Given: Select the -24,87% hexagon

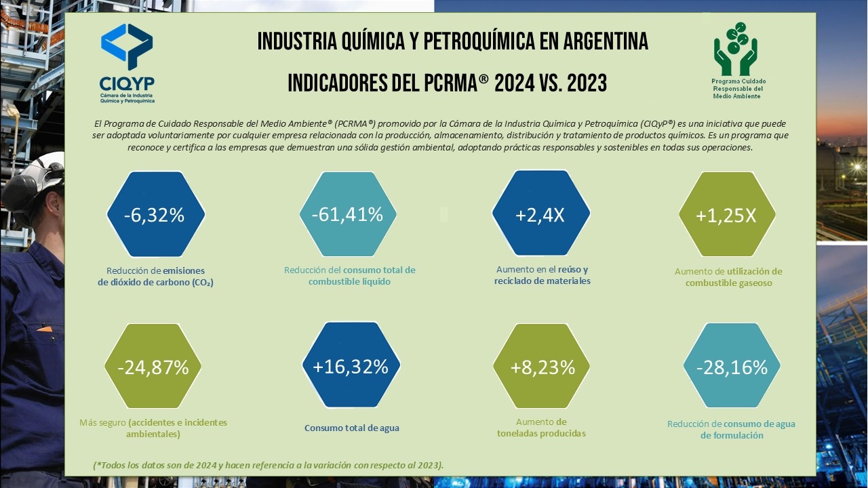Looking at the screenshot, I should [x=153, y=367].
